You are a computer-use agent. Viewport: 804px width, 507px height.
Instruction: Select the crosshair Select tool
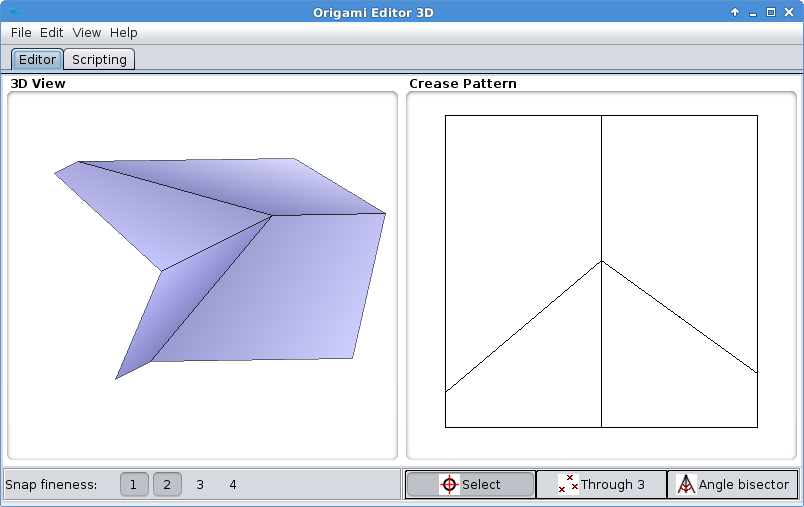(x=469, y=484)
